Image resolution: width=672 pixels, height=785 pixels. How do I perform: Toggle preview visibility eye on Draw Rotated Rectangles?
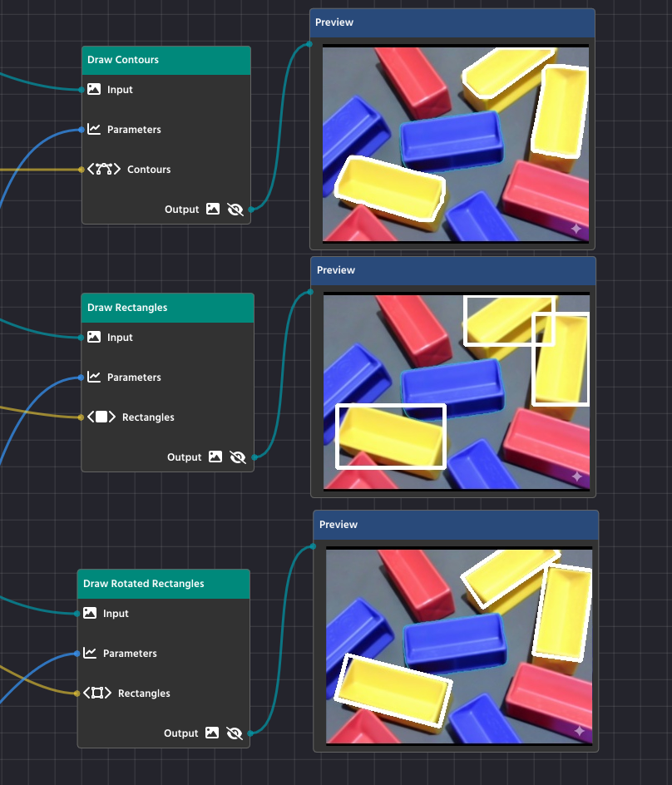(235, 733)
